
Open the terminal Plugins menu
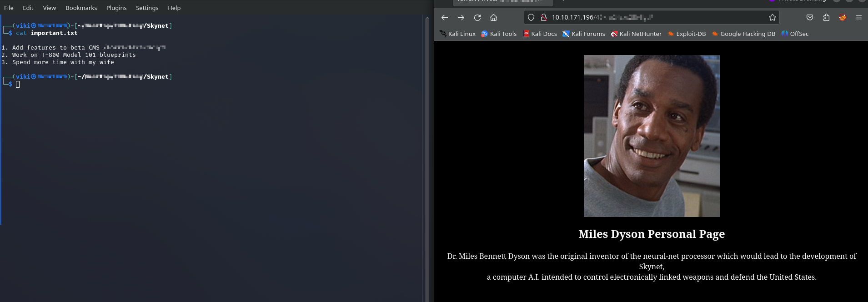[x=116, y=8]
